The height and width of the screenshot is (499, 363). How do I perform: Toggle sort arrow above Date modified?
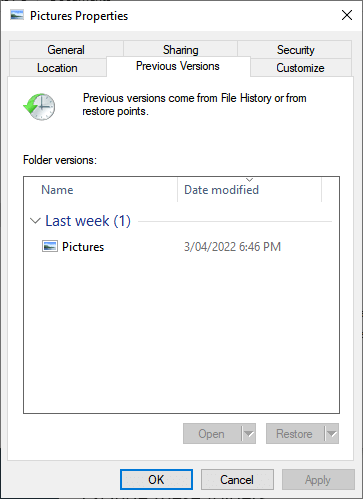click(x=249, y=180)
